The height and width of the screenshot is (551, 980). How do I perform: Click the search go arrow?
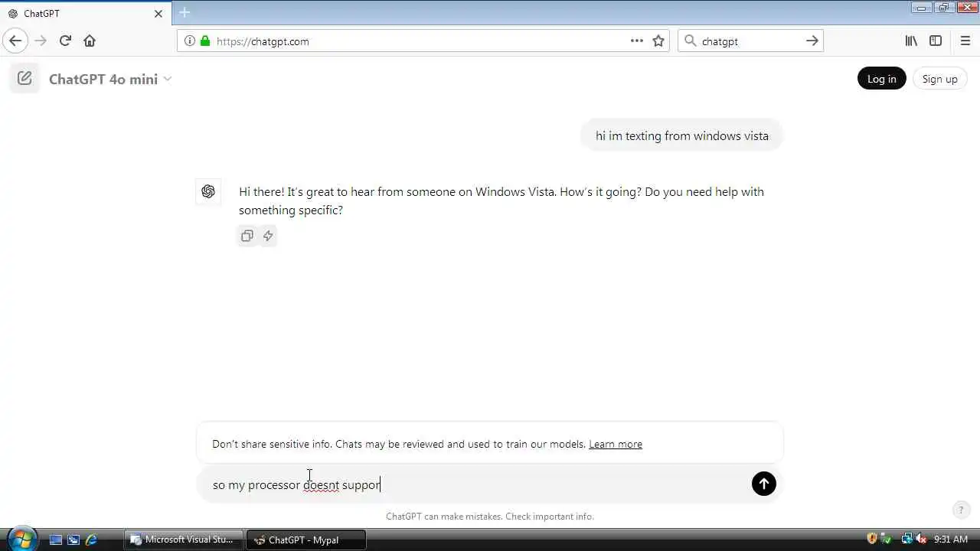coord(812,41)
